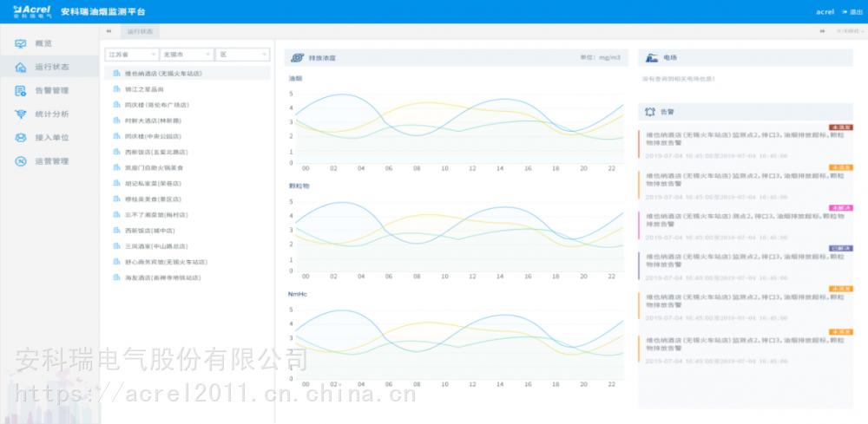The height and width of the screenshot is (424, 868).
Task: Open the 接入单位 people icon in sidebar
Action: click(21, 138)
